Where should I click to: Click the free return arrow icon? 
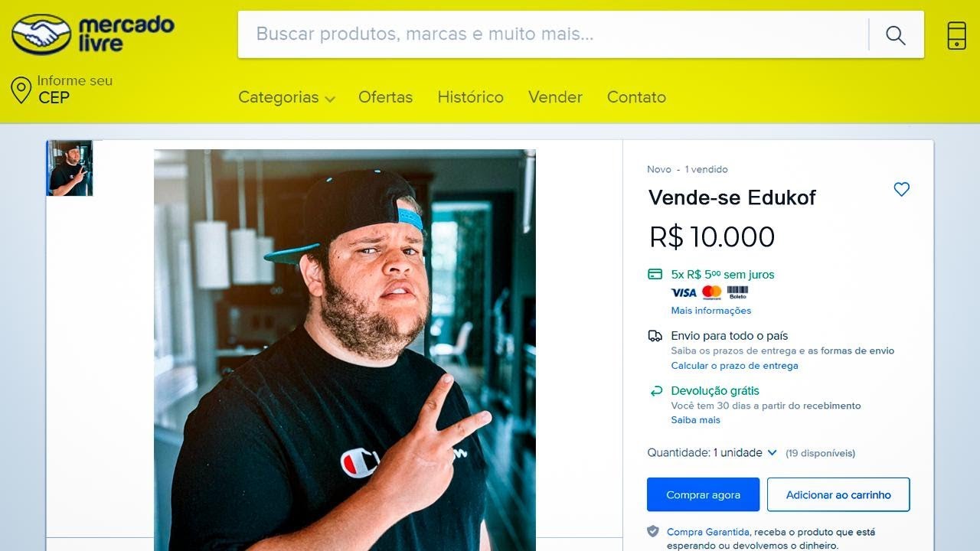tap(655, 391)
